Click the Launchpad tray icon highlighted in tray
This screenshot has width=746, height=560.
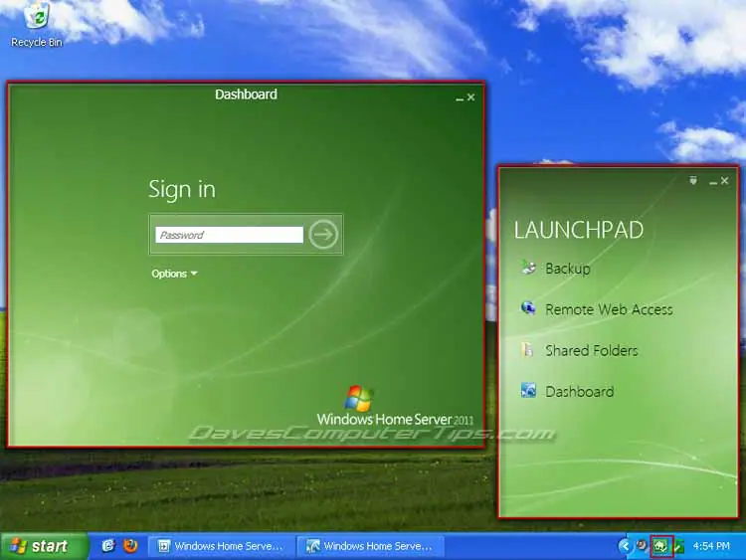pos(661,546)
